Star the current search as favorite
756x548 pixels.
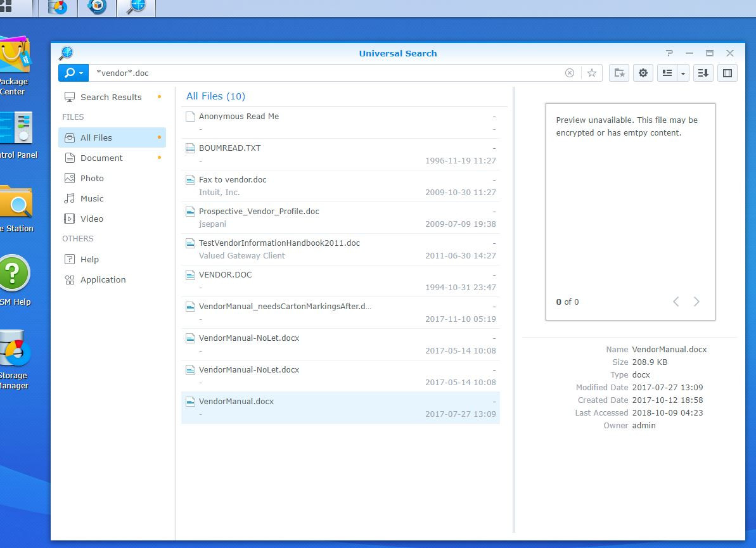pyautogui.click(x=591, y=72)
